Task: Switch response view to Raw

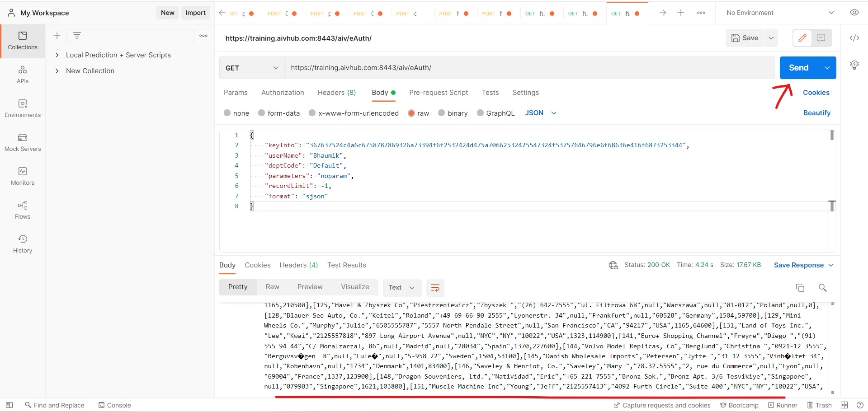Action: click(273, 287)
